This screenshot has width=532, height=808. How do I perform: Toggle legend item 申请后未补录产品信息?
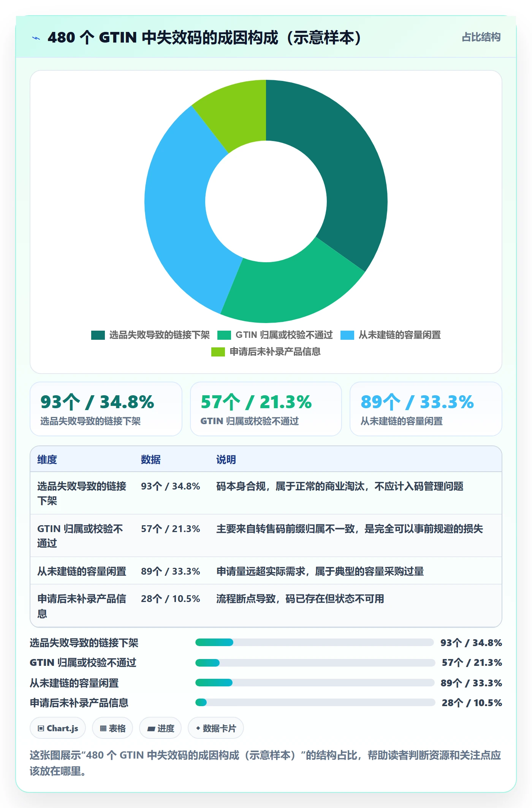[266, 352]
